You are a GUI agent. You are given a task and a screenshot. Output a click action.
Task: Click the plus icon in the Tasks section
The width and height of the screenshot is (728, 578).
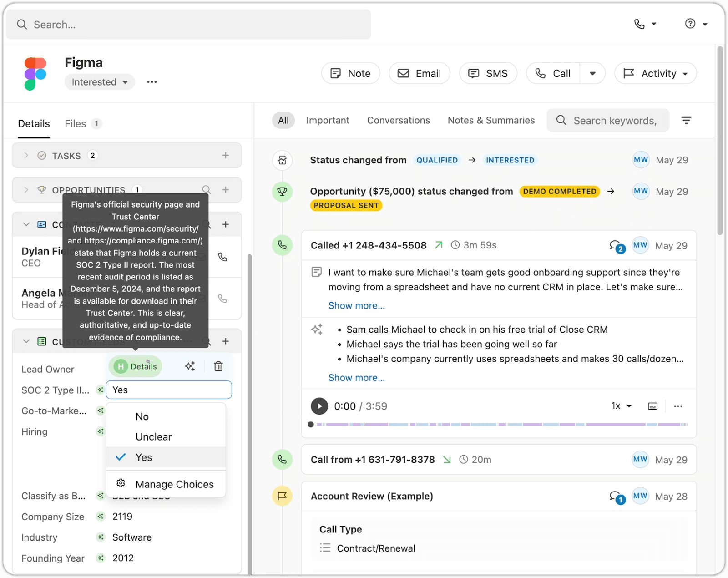[226, 155]
